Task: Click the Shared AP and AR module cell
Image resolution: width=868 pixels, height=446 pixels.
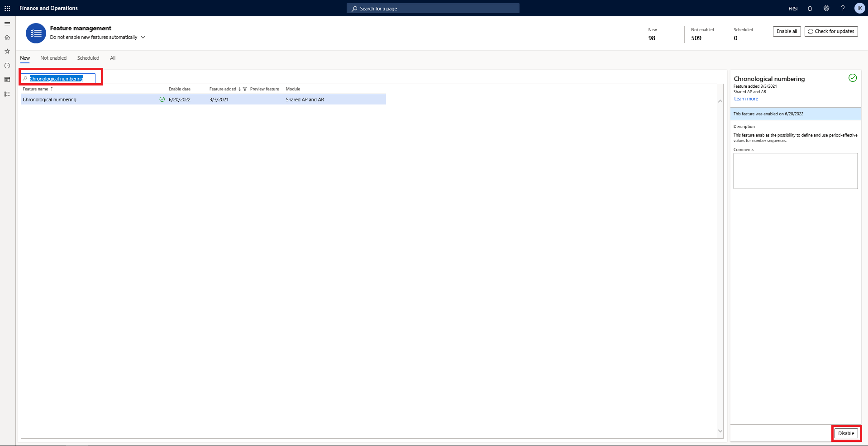Action: [x=305, y=100]
